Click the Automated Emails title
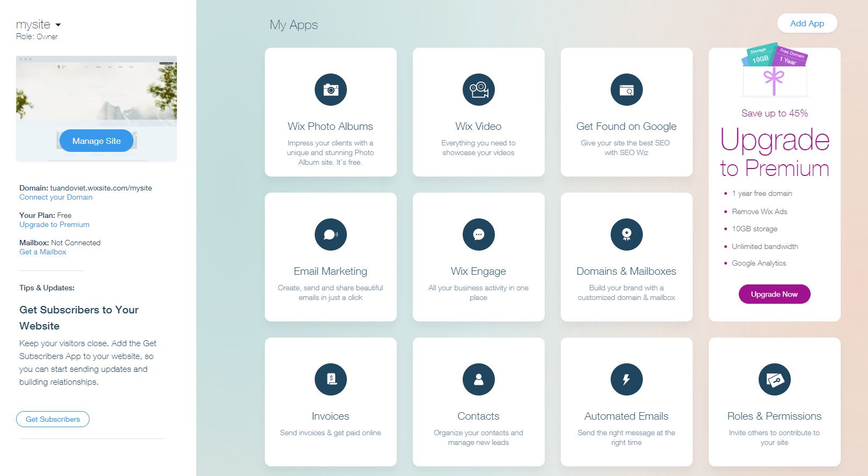 pyautogui.click(x=626, y=416)
